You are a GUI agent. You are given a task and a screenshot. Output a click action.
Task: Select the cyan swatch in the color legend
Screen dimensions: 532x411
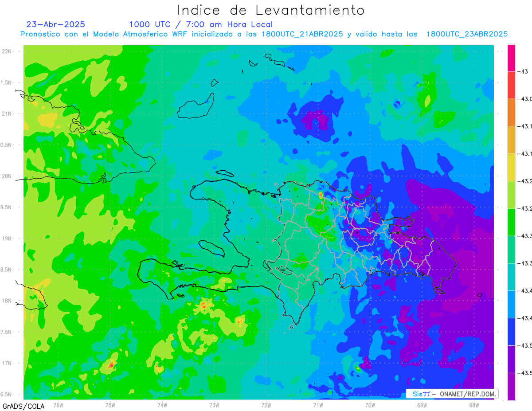511,277
